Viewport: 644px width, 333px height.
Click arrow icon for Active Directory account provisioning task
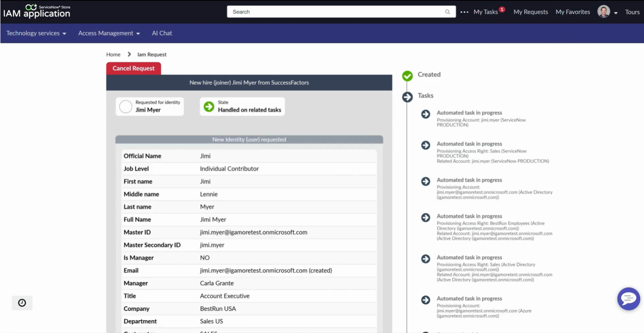[426, 181]
